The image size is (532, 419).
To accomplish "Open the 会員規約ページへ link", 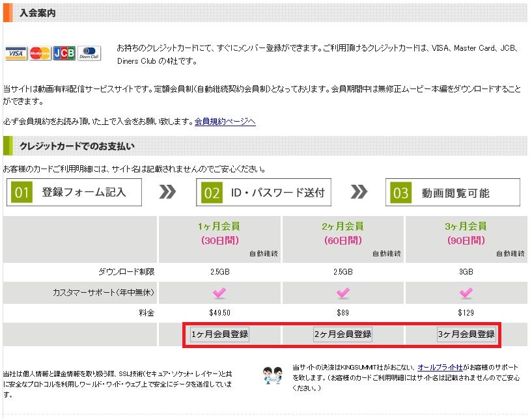I will 225,122.
